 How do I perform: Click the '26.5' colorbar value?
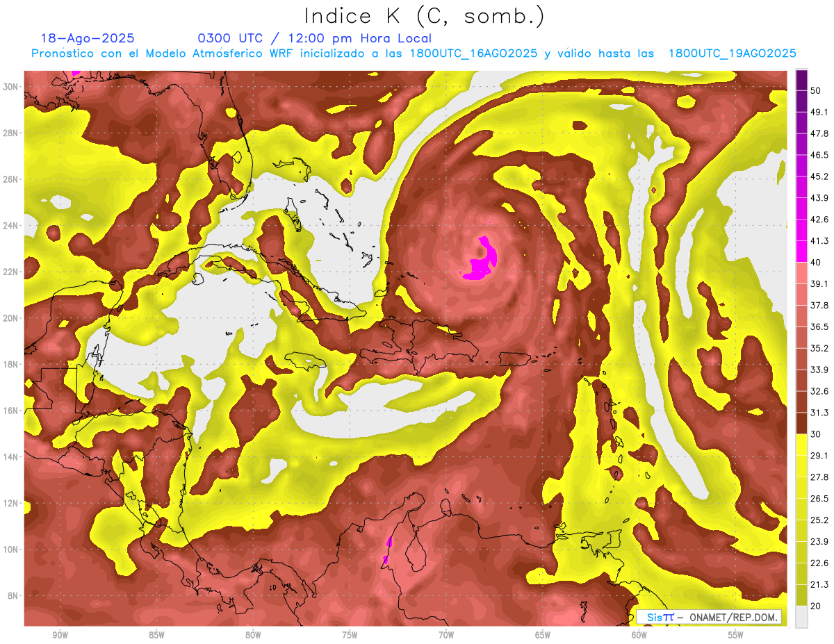coord(819,499)
